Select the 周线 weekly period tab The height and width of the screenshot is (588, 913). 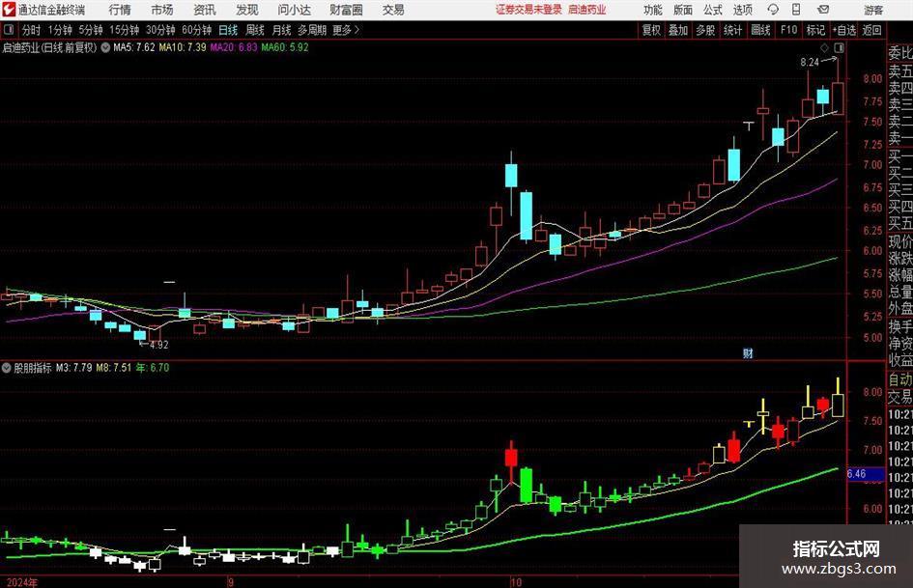coord(255,30)
